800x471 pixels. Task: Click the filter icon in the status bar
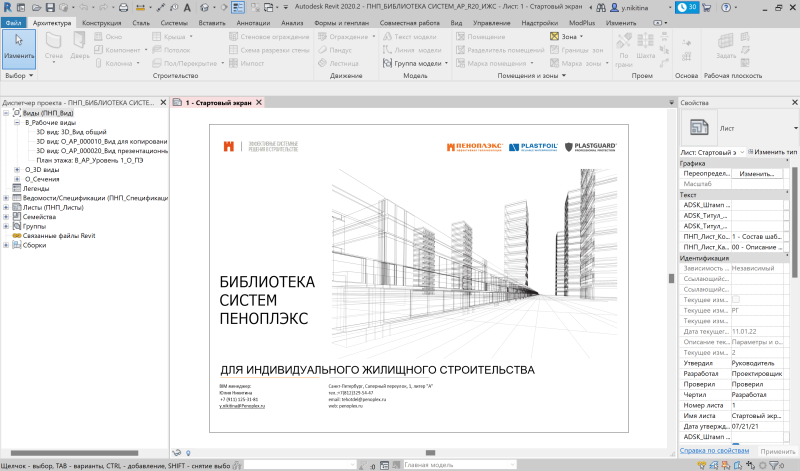[x=773, y=465]
